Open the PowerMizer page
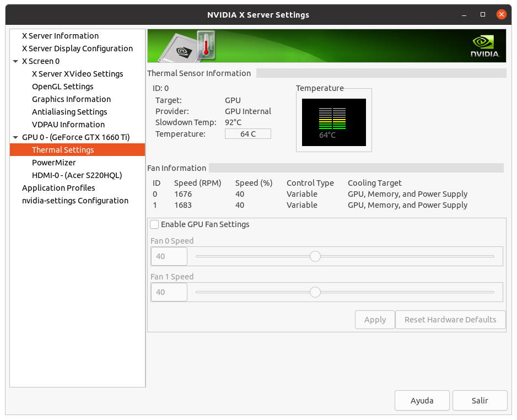The width and height of the screenshot is (517, 420). pos(54,163)
